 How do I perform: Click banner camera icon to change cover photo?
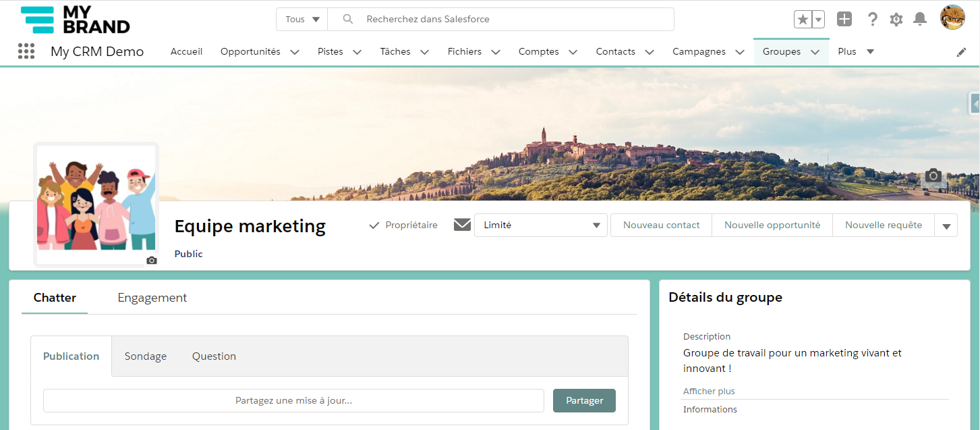tap(933, 176)
